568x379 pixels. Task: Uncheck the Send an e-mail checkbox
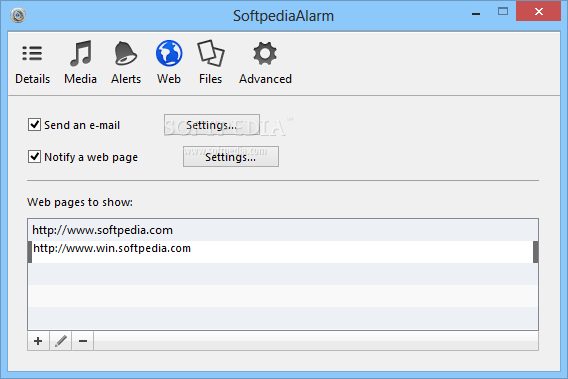(x=34, y=125)
